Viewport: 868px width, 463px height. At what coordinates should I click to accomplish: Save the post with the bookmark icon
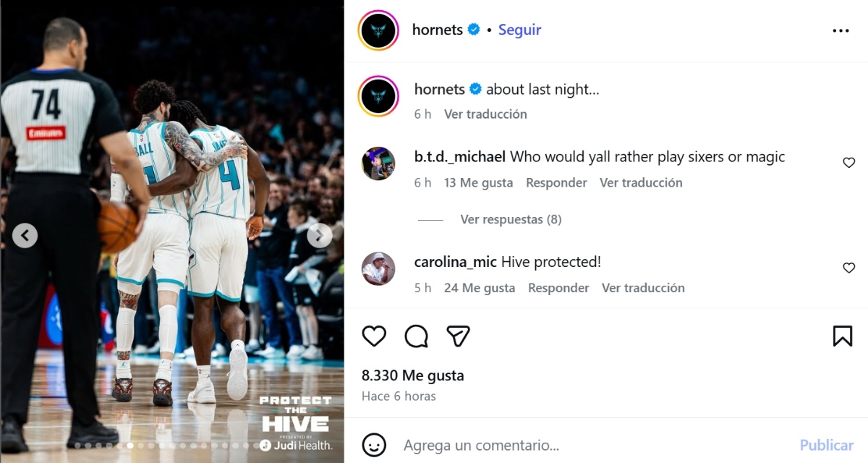click(x=843, y=336)
